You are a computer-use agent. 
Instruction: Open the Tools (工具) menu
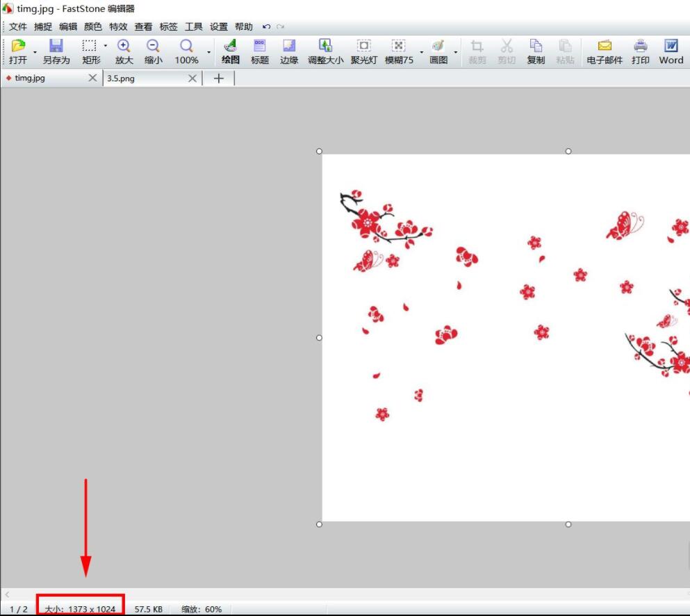[x=194, y=27]
